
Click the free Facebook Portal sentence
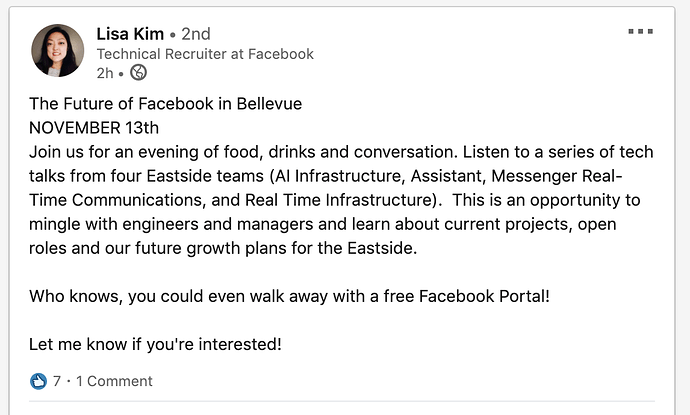click(x=290, y=296)
